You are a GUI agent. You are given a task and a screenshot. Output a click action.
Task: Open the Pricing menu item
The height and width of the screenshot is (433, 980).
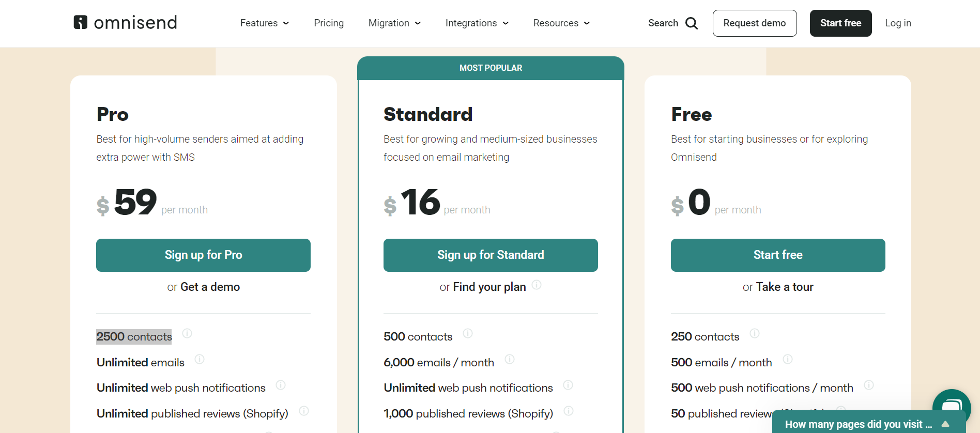(x=328, y=23)
